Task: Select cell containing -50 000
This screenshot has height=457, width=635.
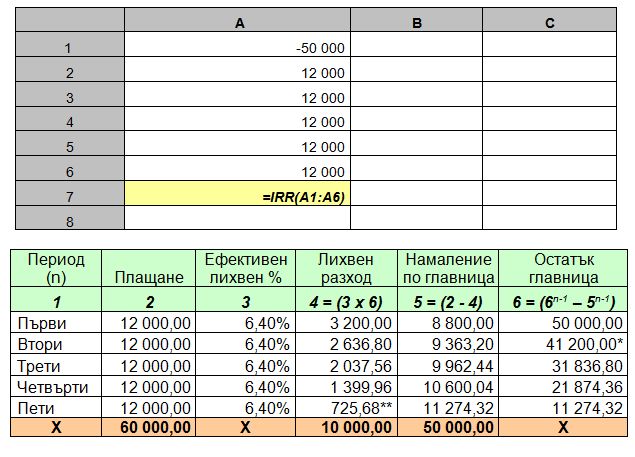Action: click(x=238, y=47)
